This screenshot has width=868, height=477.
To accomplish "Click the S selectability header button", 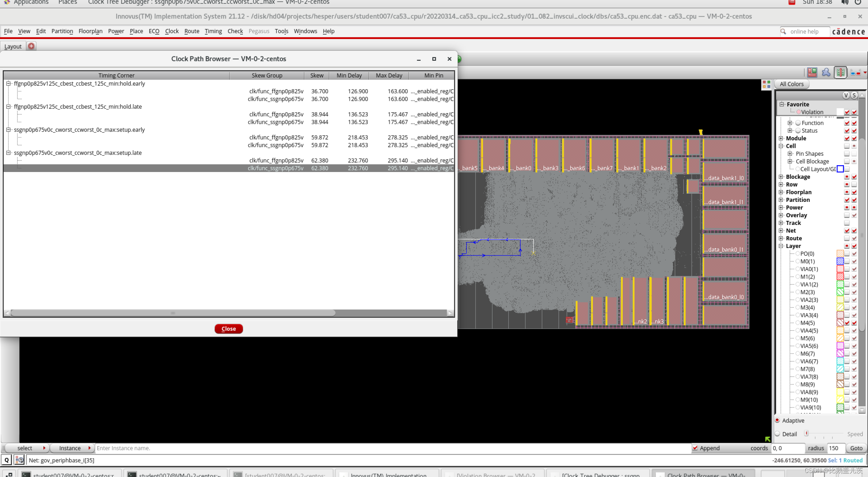I will (854, 95).
